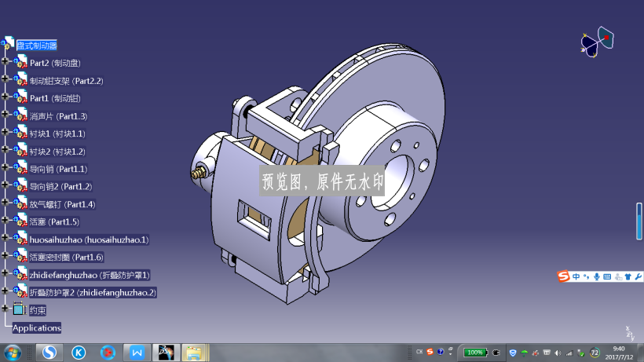Select Part1 (制动钳) label
644x362 pixels.
[x=55, y=98]
